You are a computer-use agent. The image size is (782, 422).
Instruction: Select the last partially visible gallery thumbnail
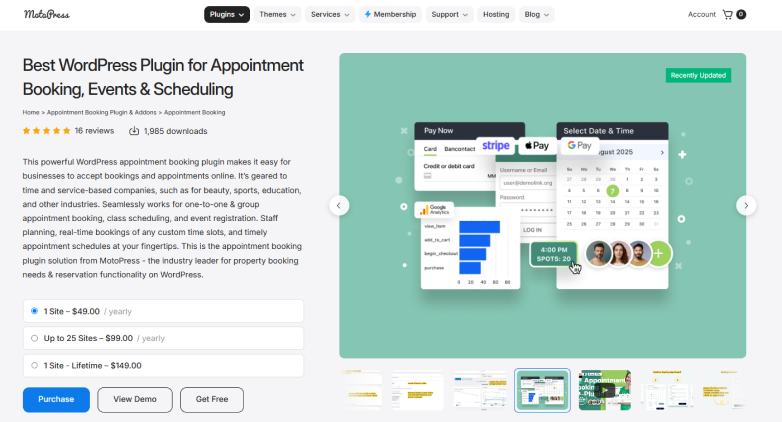click(724, 390)
